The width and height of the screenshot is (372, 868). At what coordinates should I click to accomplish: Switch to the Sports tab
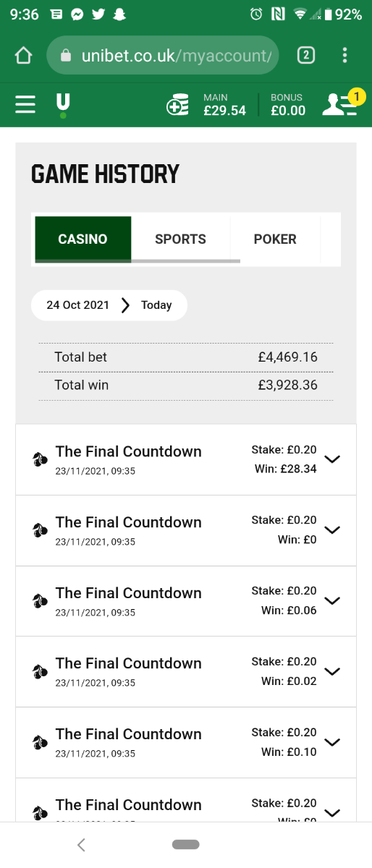(x=180, y=239)
